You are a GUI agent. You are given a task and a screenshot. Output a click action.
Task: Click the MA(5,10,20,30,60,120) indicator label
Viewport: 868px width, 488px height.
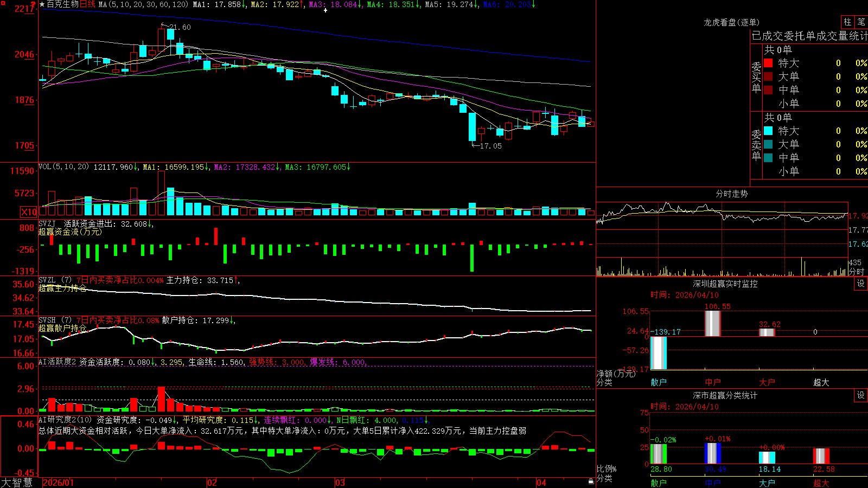144,4
